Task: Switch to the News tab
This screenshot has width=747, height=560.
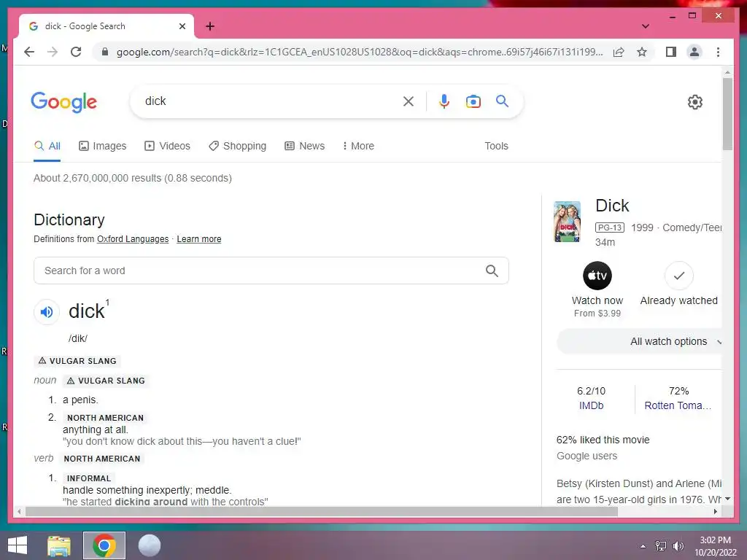Action: [x=304, y=146]
